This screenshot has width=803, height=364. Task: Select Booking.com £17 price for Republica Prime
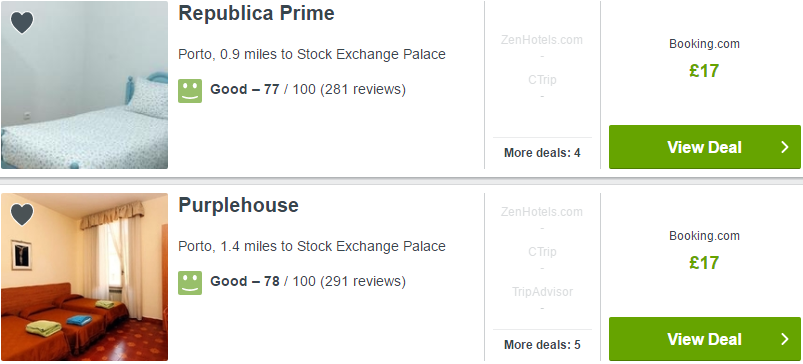click(x=704, y=60)
